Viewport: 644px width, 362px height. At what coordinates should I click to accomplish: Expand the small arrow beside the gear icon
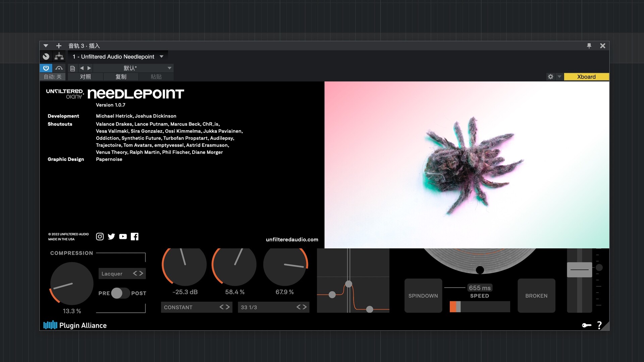(559, 77)
